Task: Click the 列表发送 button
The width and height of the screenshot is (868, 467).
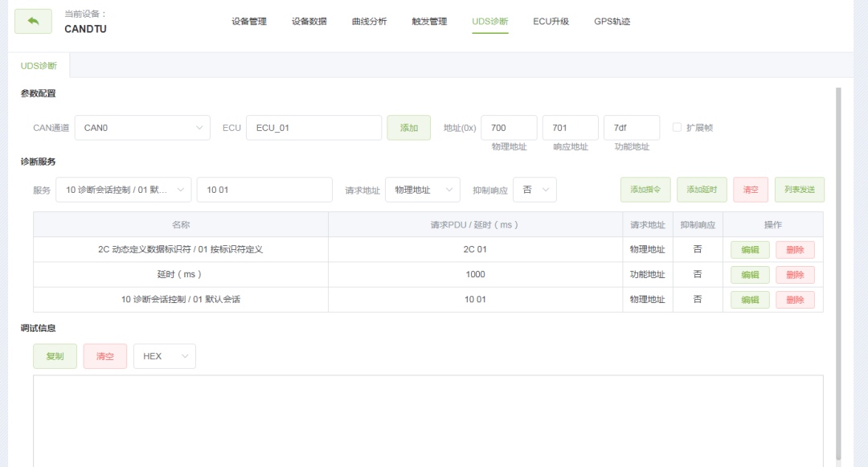Action: (799, 190)
